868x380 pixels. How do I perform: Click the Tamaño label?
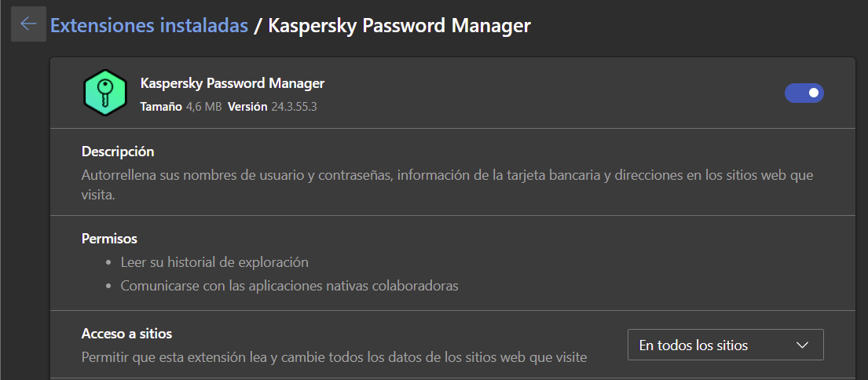pos(160,106)
